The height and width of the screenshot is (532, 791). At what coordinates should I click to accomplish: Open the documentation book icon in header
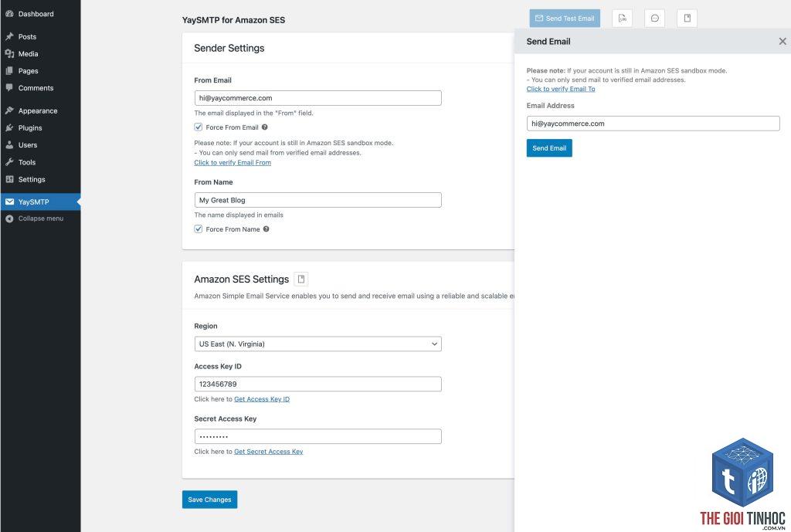[687, 19]
